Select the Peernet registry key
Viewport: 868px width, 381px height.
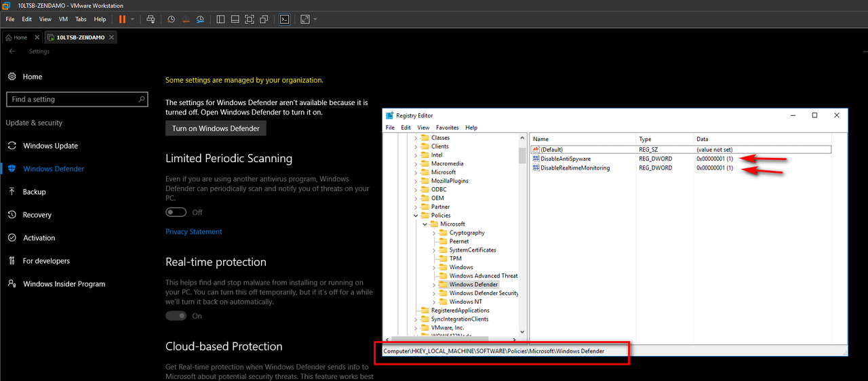[459, 241]
